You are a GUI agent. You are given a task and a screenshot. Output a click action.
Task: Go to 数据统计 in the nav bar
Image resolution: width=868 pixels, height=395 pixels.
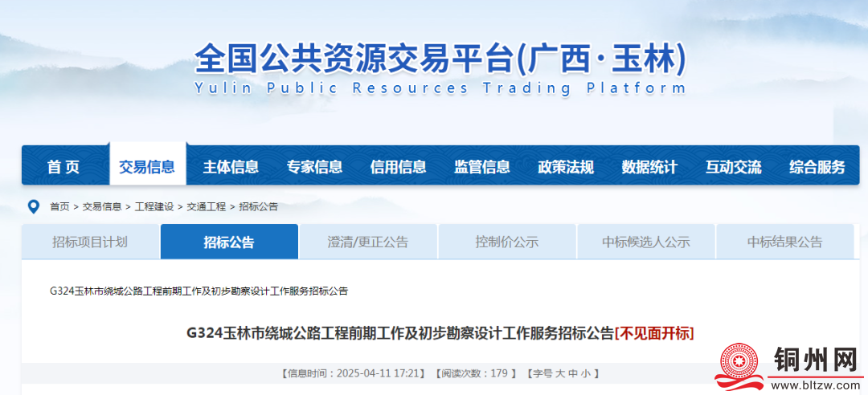pyautogui.click(x=649, y=166)
